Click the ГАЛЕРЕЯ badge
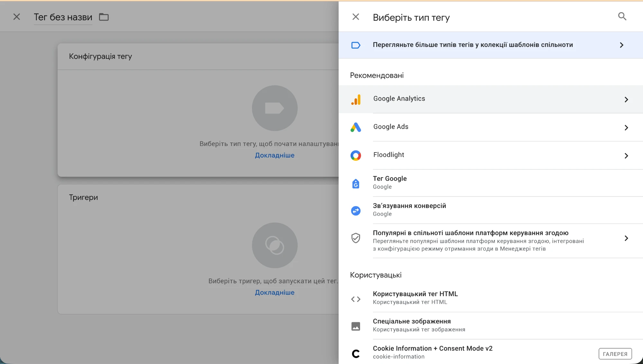643x364 pixels. tap(615, 354)
